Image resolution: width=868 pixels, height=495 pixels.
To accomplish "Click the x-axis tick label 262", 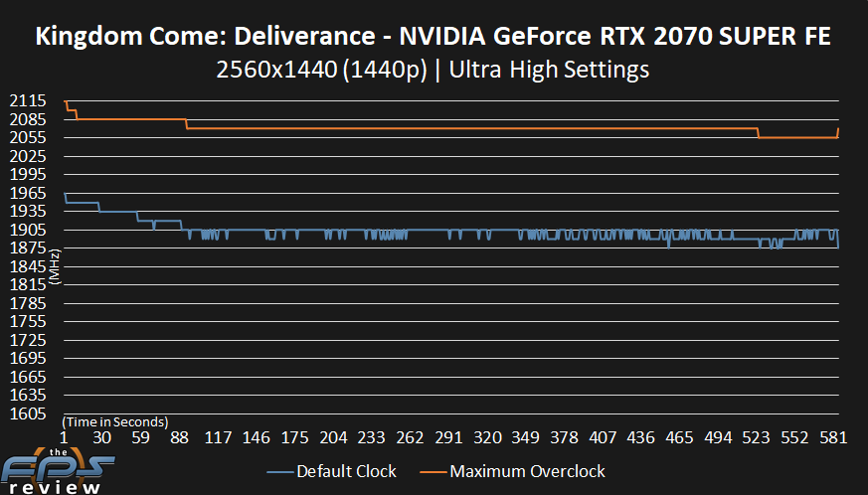I will point(411,438).
